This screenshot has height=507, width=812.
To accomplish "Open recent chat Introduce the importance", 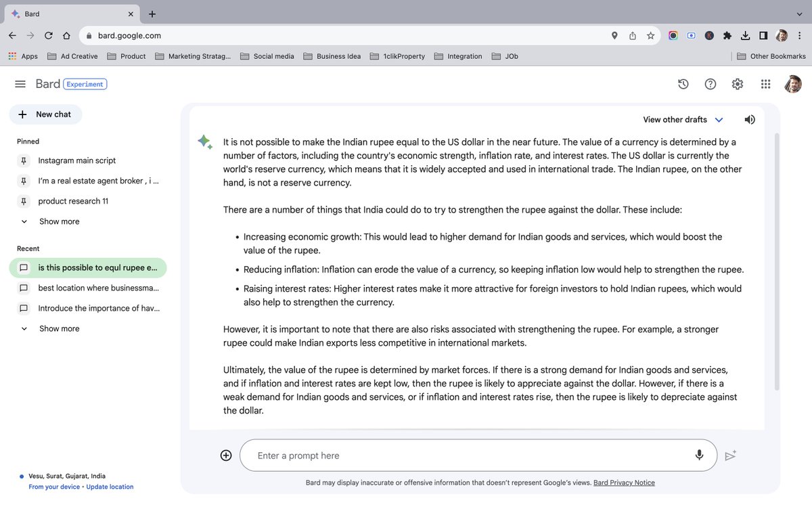I will coord(88,308).
